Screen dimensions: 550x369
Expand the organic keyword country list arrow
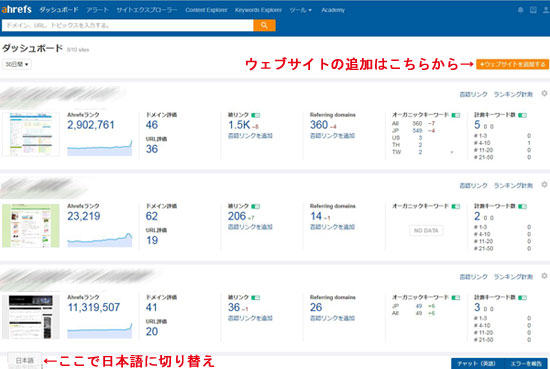point(452,152)
